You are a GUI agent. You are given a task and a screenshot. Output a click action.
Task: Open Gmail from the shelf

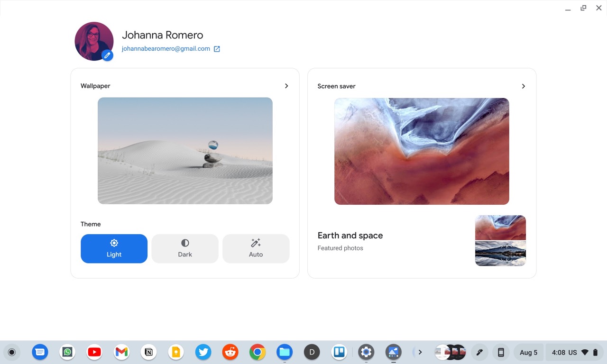pos(122,352)
